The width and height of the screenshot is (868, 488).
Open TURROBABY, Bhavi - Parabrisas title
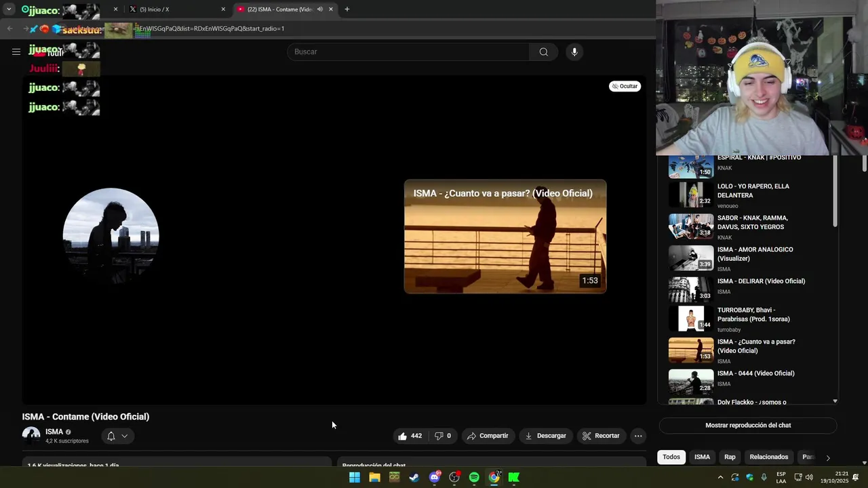(x=753, y=314)
